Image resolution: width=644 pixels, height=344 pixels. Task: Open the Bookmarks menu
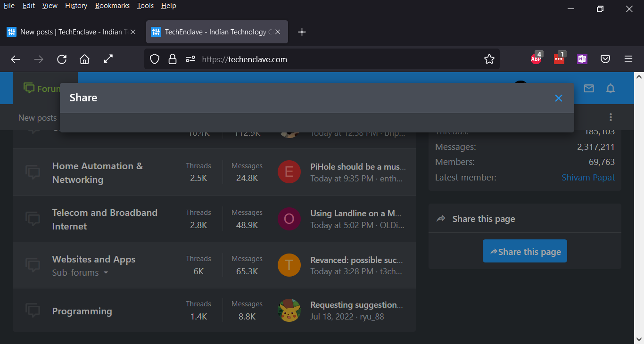click(112, 6)
